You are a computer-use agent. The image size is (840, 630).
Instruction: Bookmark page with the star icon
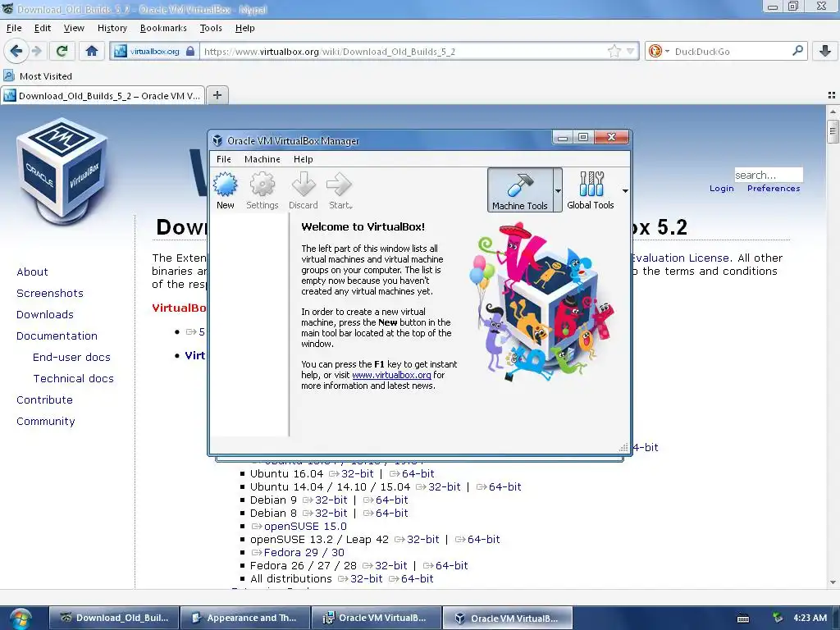[x=614, y=52]
